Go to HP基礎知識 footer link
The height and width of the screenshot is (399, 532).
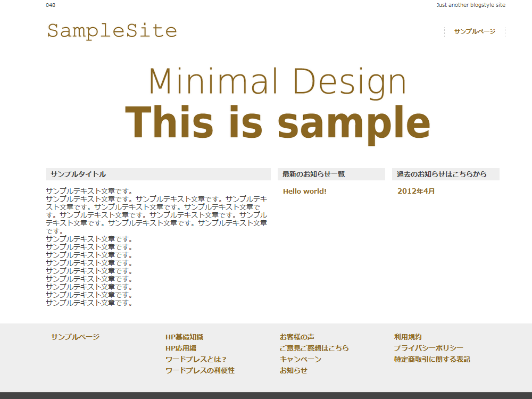(x=184, y=337)
